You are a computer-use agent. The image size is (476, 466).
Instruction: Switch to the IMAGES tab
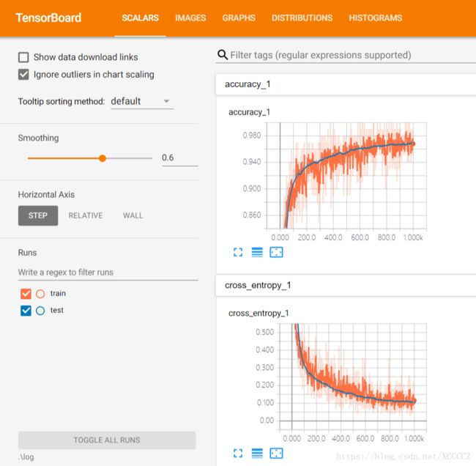point(190,18)
